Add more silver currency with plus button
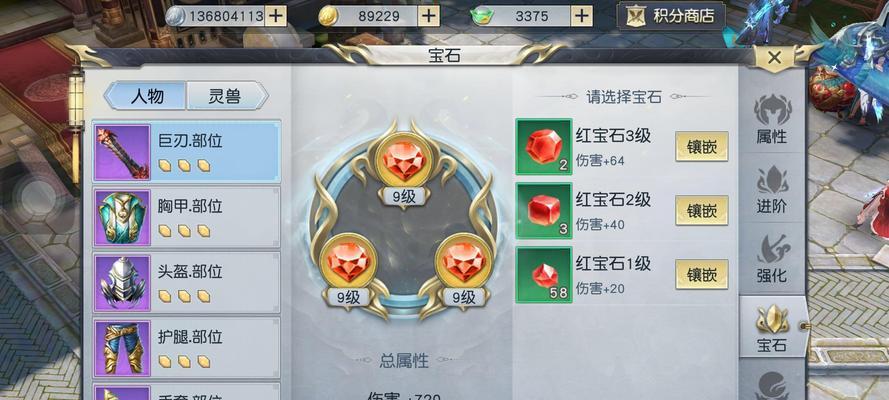The image size is (889, 400). [276, 16]
